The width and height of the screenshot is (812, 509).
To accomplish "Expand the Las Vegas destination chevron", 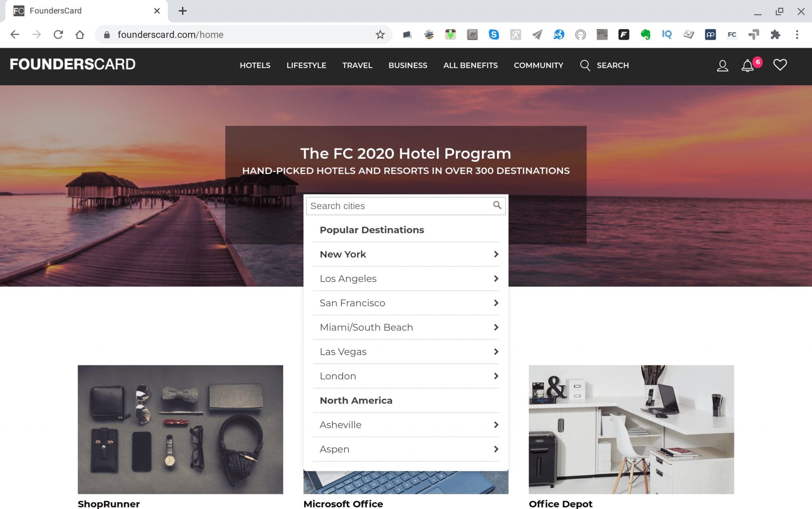I will click(496, 351).
